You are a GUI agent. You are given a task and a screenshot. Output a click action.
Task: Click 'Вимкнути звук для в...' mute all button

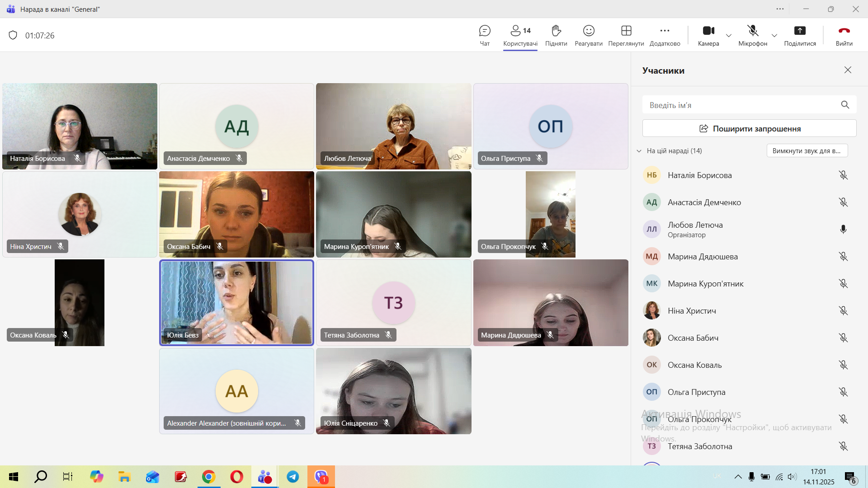(807, 151)
